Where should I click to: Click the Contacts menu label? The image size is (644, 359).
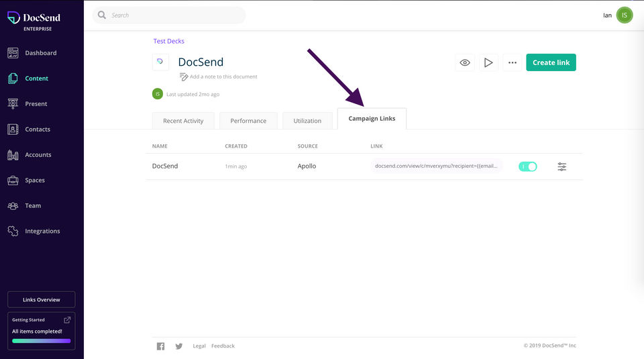coord(38,129)
